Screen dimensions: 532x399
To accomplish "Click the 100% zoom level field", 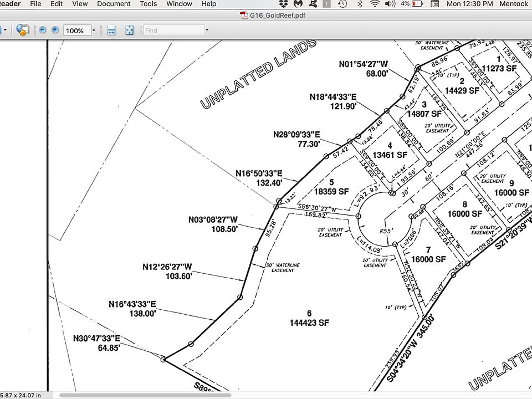I will (77, 30).
